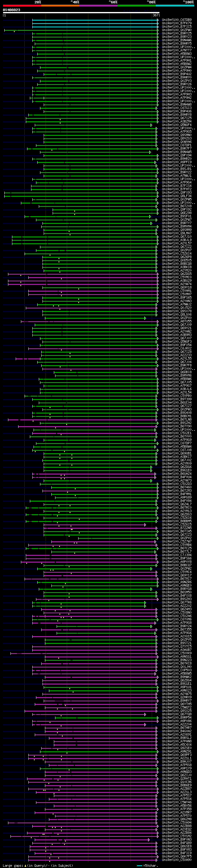Screen dimensions: 197x868
Task: Select hit label UniRef100_B6UAZ4
Action: (177, 474)
